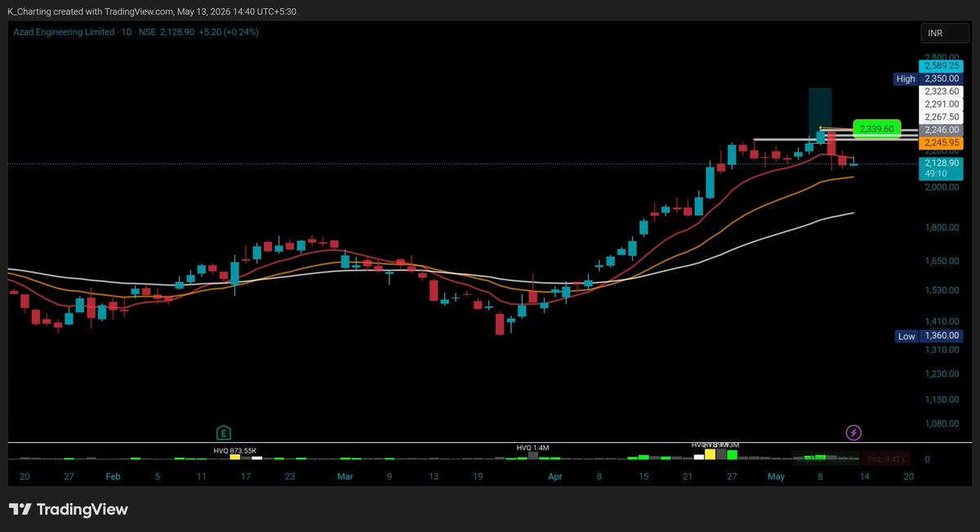Viewport: 980px width, 532px height.
Task: Click the Mar label on time axis
Action: click(x=345, y=476)
